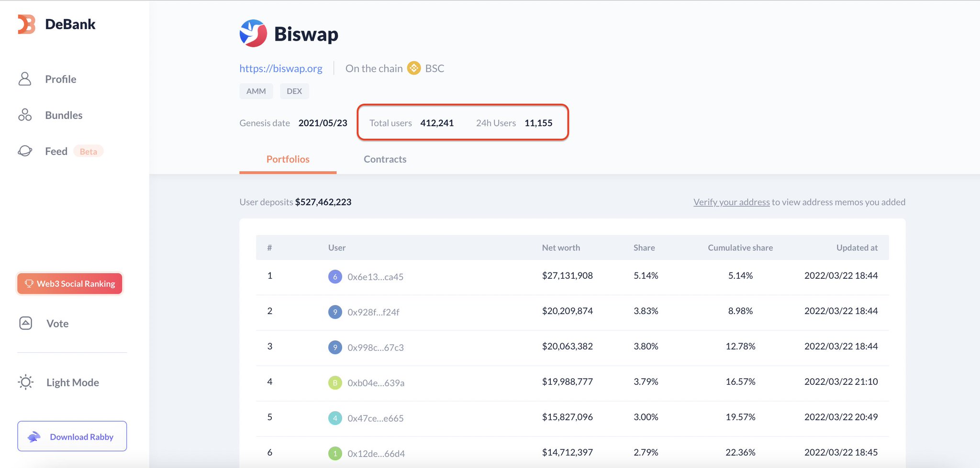Image resolution: width=980 pixels, height=468 pixels.
Task: Open the https://biswap.org website link
Action: 281,68
